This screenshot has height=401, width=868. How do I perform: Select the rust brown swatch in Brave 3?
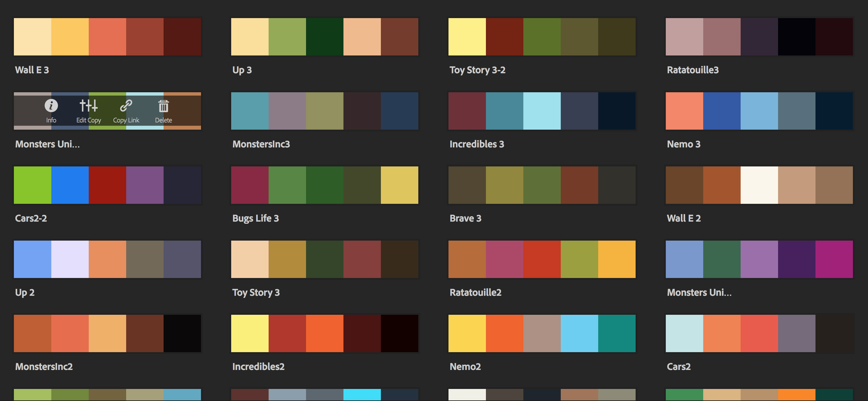point(579,185)
